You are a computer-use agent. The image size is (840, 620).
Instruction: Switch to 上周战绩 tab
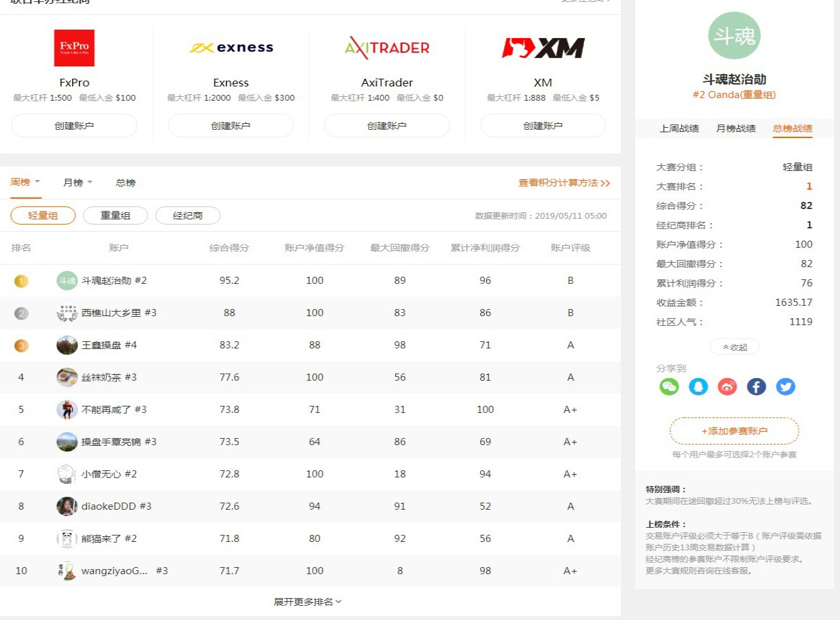click(x=679, y=128)
